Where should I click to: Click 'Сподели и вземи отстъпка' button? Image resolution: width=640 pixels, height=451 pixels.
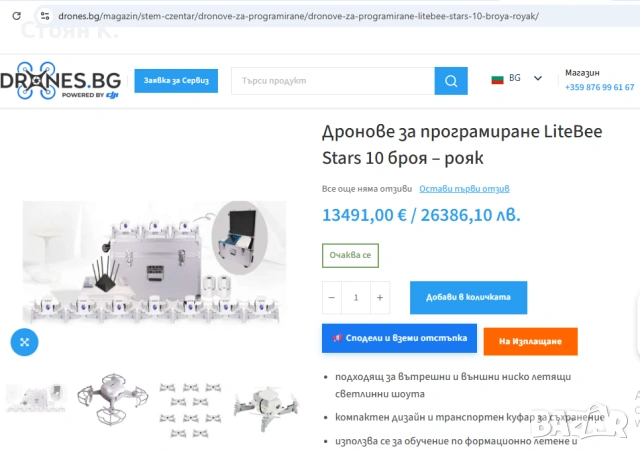[399, 338]
